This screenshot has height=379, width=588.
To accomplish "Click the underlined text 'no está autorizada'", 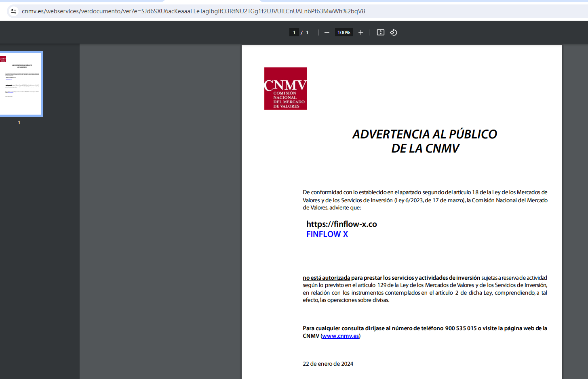I will click(327, 278).
